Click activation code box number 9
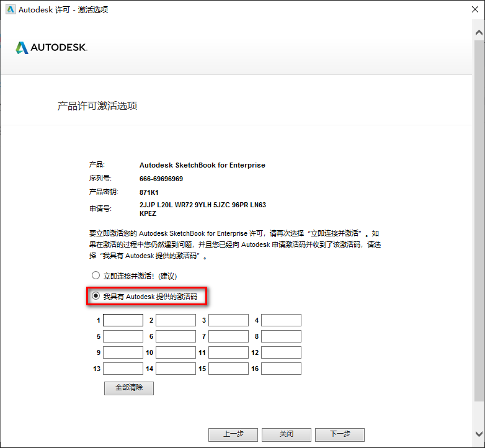Image resolution: width=485 pixels, height=448 pixels. point(123,352)
